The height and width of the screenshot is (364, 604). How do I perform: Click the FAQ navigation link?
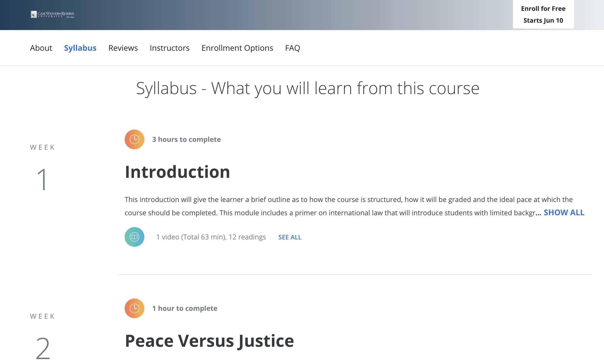292,48
